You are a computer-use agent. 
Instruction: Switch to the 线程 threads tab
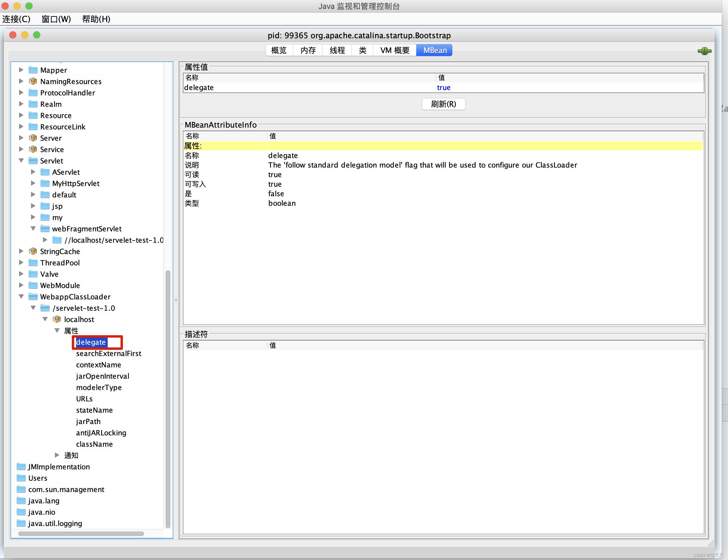coord(337,50)
